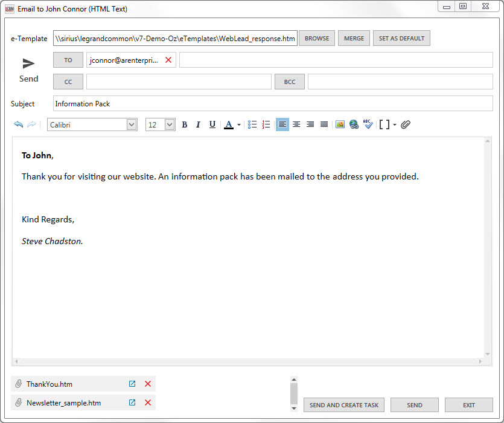Image resolution: width=504 pixels, height=423 pixels.
Task: Open font color dropdown arrow
Action: point(239,125)
